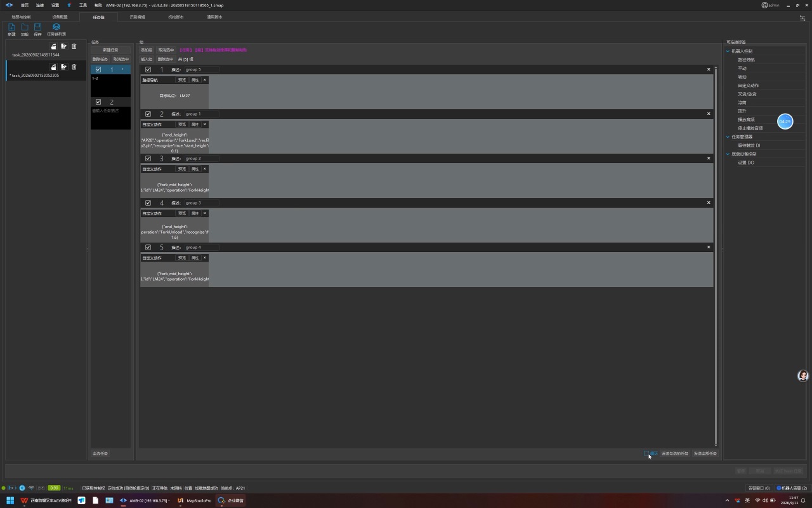The height and width of the screenshot is (508, 812).
Task: Open the 工具 menu
Action: pos(83,5)
